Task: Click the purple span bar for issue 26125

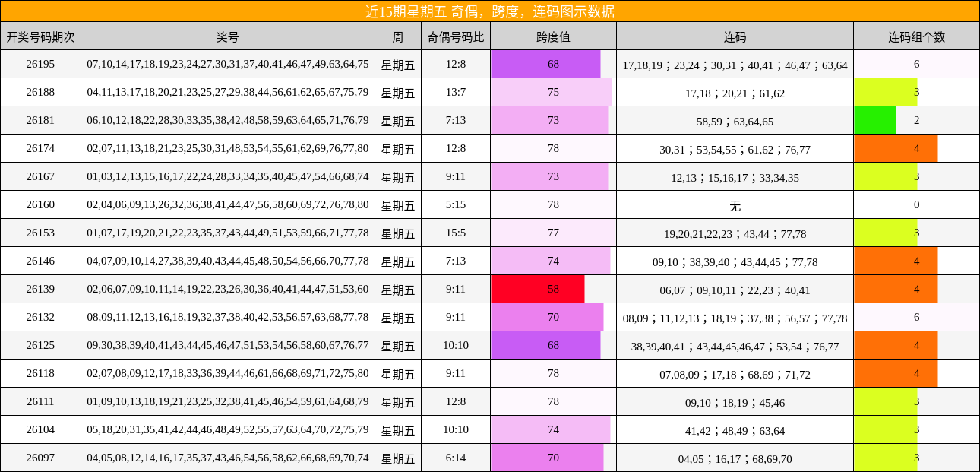Action: point(545,345)
